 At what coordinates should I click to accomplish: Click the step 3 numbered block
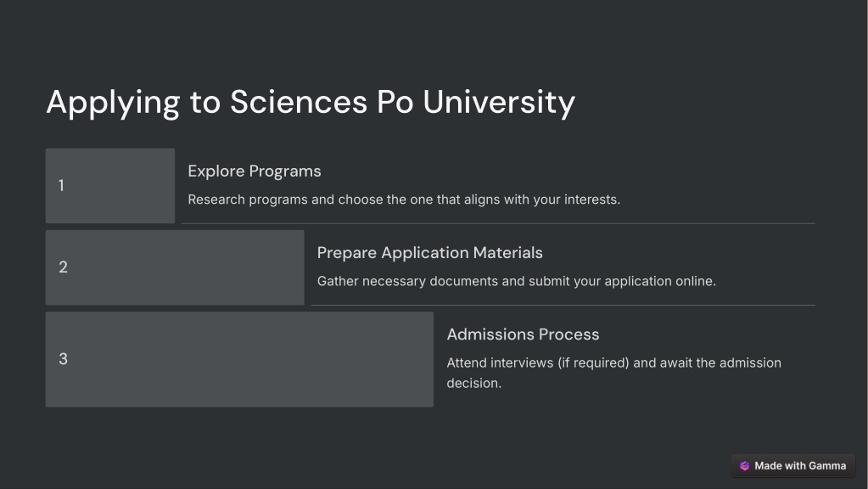click(239, 359)
